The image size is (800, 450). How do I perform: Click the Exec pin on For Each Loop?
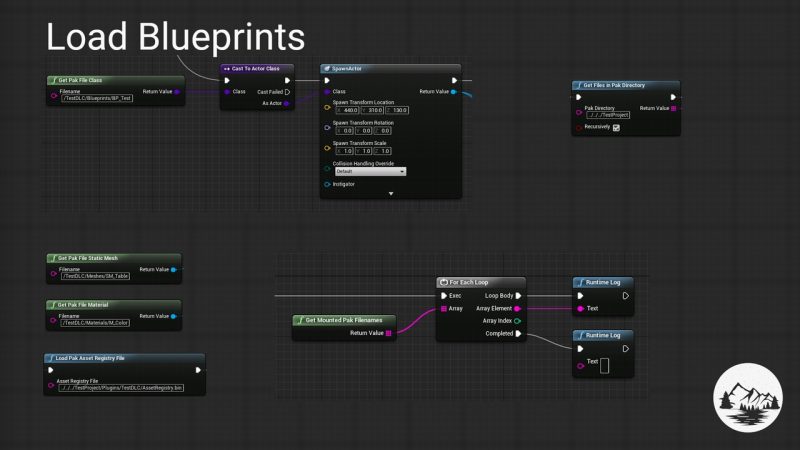point(444,296)
